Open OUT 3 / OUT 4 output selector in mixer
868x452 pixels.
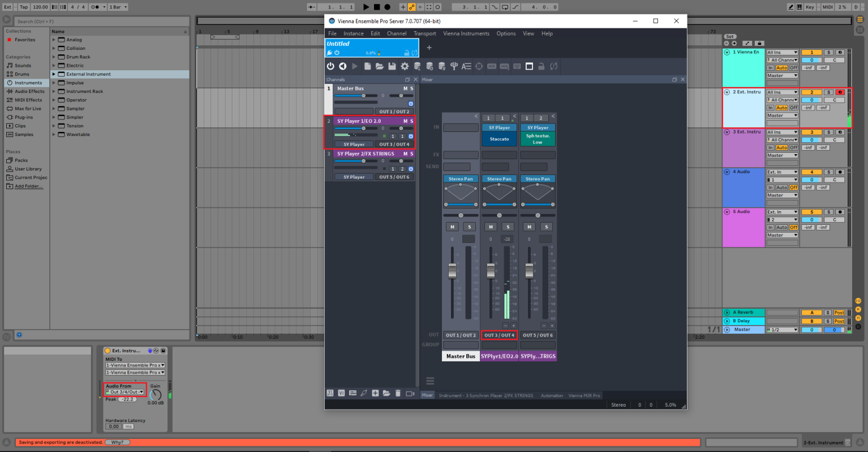pyautogui.click(x=499, y=335)
